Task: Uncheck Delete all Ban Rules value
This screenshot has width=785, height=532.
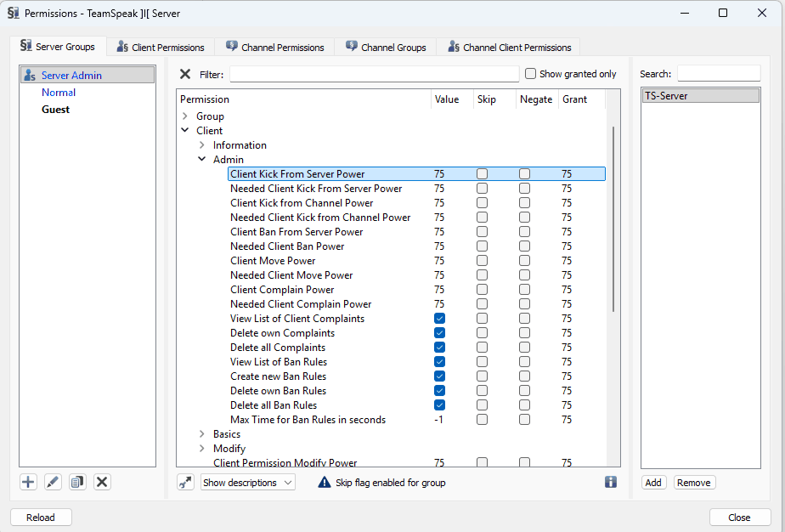Action: pyautogui.click(x=439, y=405)
